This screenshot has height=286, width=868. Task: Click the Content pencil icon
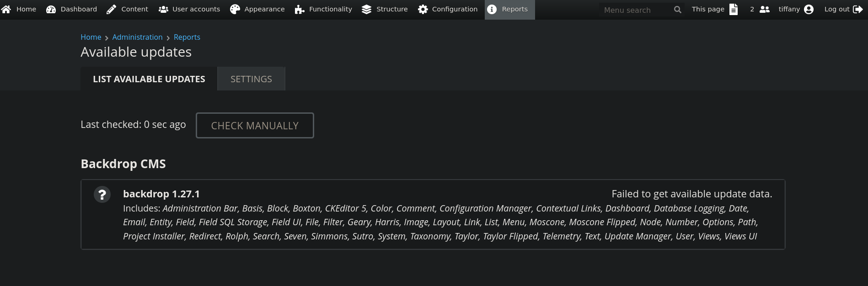coord(111,10)
